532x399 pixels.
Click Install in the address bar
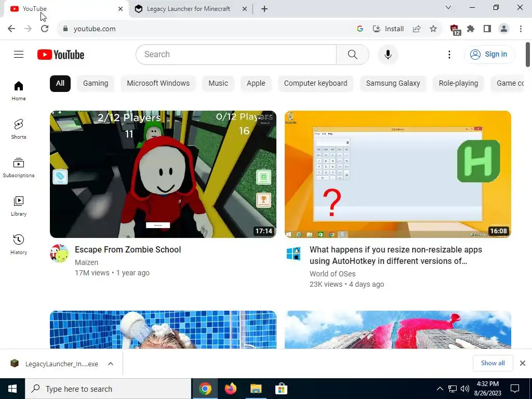coord(389,29)
